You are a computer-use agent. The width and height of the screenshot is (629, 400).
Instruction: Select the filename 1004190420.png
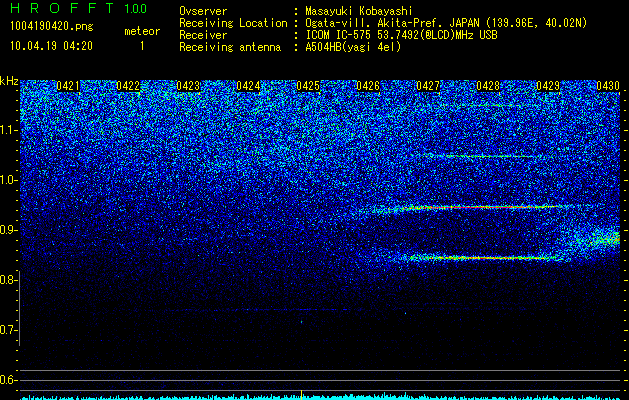[x=52, y=26]
